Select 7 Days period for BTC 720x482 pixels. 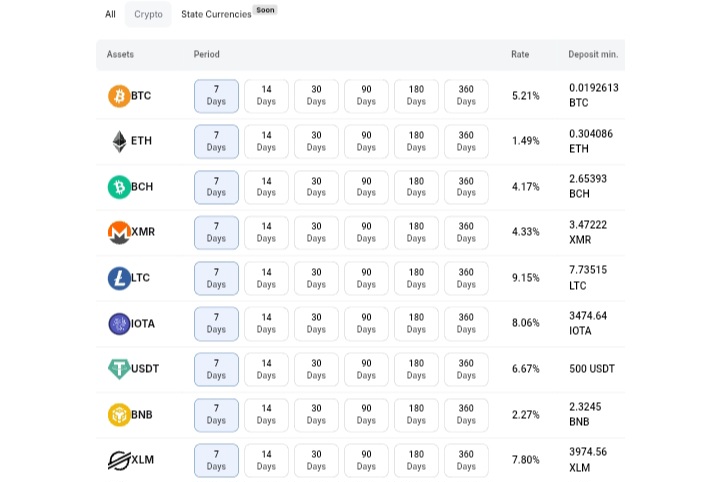[216, 96]
